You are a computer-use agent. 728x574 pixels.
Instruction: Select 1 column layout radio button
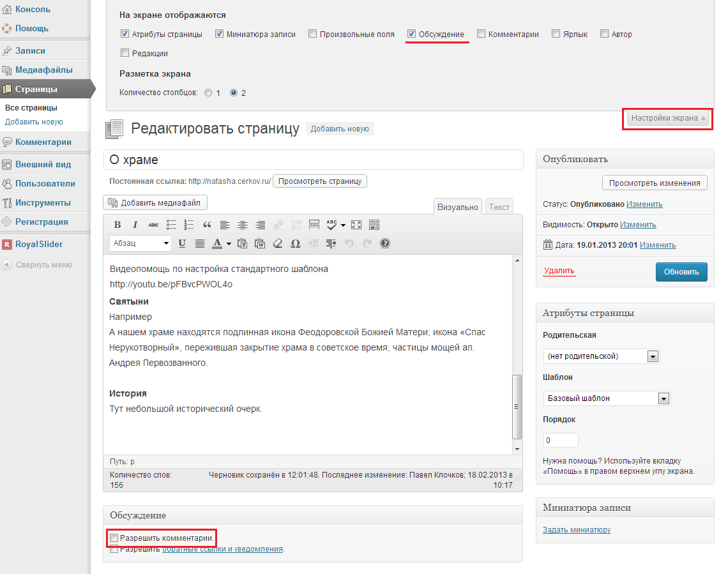point(208,93)
